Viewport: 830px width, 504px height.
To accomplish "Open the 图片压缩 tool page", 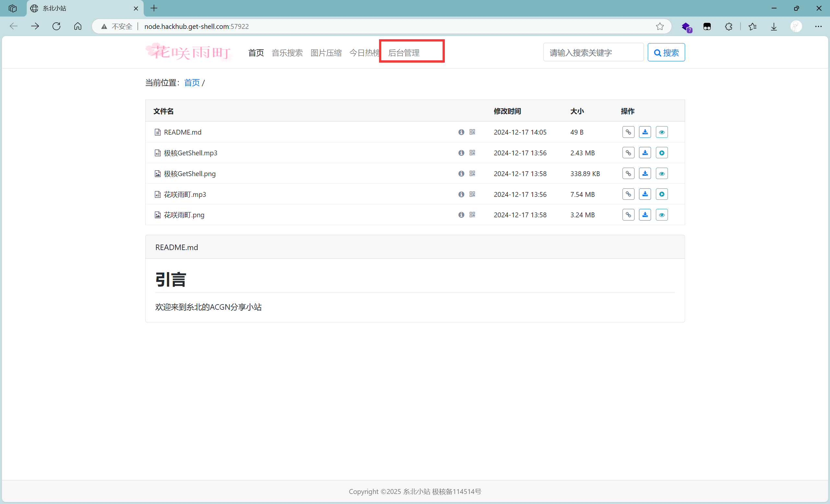I will click(x=326, y=53).
